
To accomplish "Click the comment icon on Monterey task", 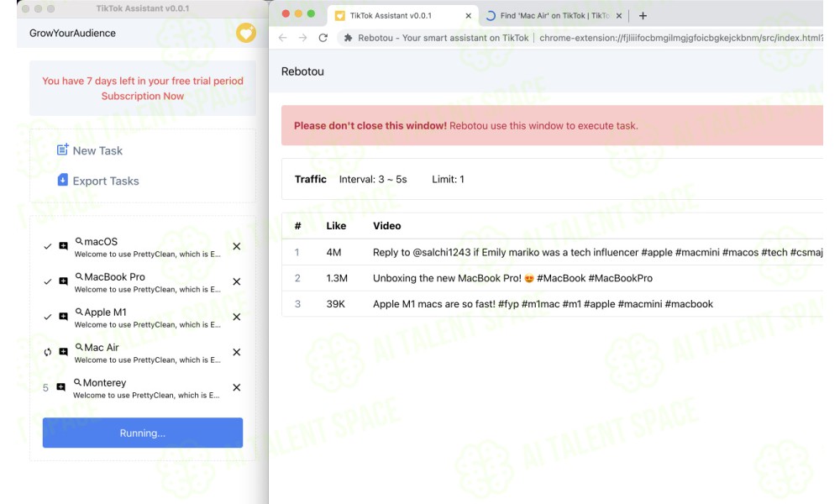I will coord(61,387).
